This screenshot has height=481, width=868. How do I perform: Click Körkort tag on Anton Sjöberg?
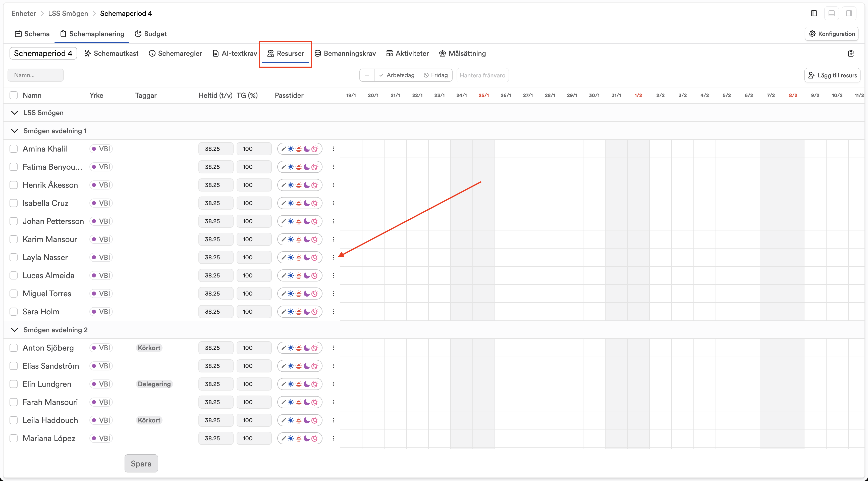149,348
